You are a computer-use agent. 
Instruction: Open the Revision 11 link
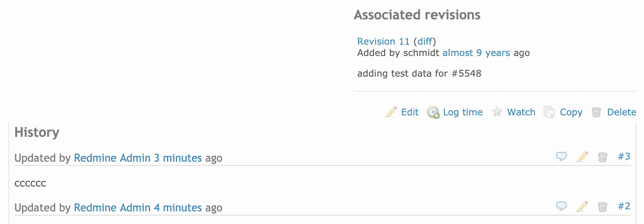384,41
